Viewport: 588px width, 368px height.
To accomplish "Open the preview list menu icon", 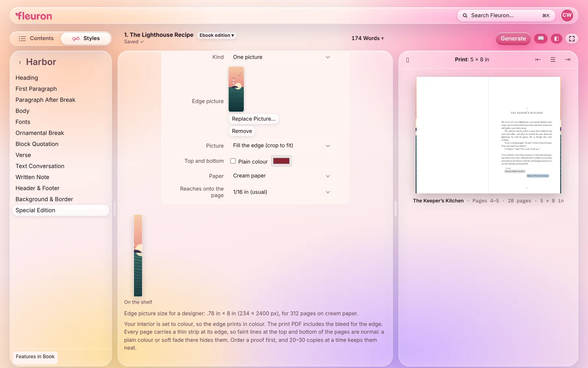I will click(x=553, y=60).
